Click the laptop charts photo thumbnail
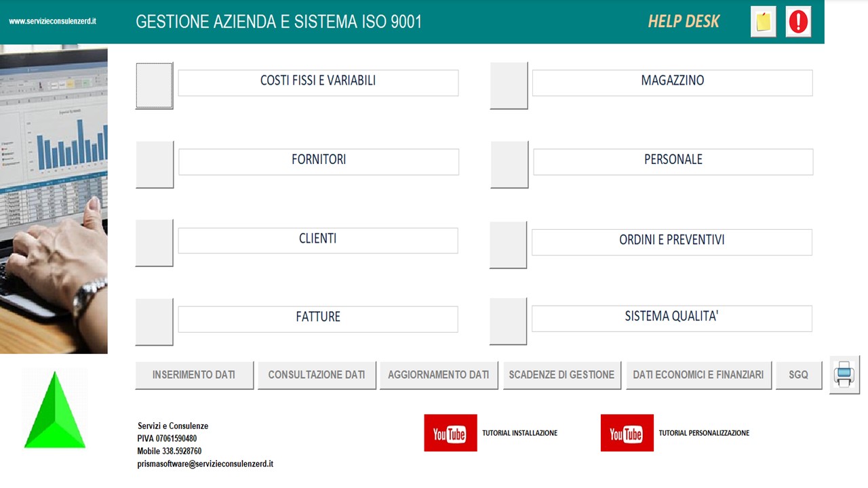This screenshot has height=488, width=868. [x=54, y=199]
